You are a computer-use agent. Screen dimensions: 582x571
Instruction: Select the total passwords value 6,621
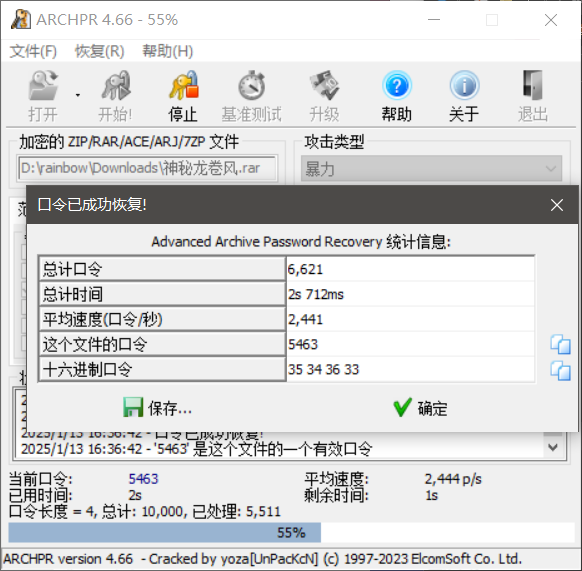click(411, 269)
